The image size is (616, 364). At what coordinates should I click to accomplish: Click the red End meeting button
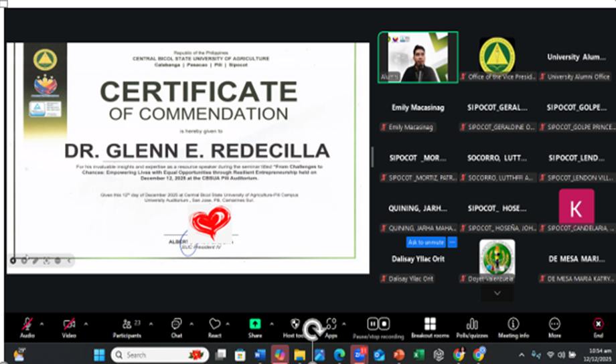coord(598,325)
